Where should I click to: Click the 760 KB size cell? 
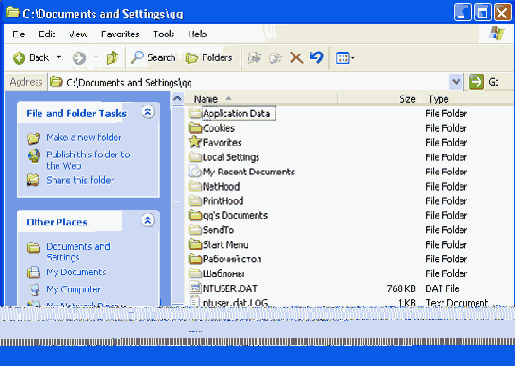[x=401, y=288]
